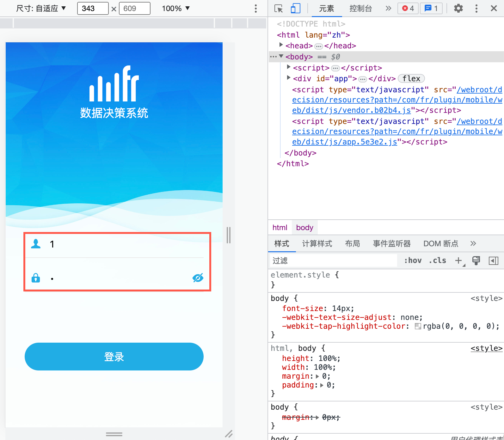Image resolution: width=504 pixels, height=440 pixels.
Task: Open the 100% zoom dropdown
Action: 176,9
